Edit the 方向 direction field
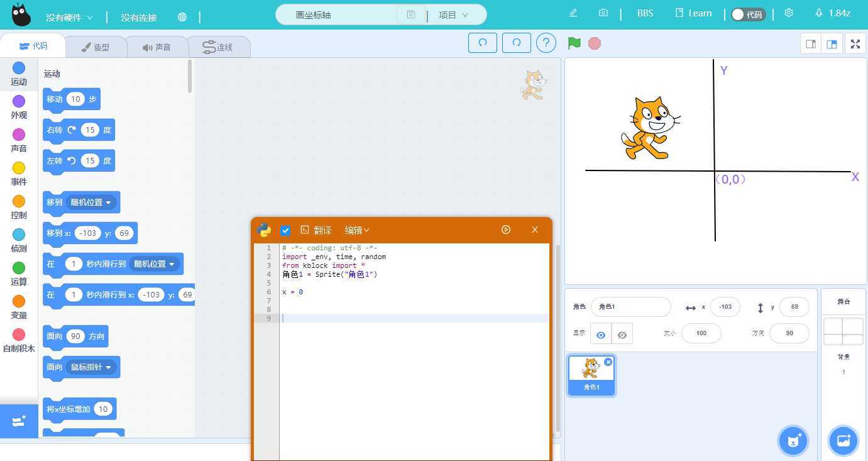868x461 pixels. click(x=789, y=333)
